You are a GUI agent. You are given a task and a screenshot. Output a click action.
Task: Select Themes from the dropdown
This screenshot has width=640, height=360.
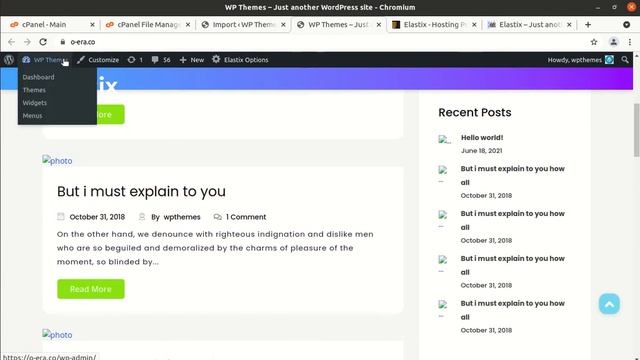[x=34, y=90]
